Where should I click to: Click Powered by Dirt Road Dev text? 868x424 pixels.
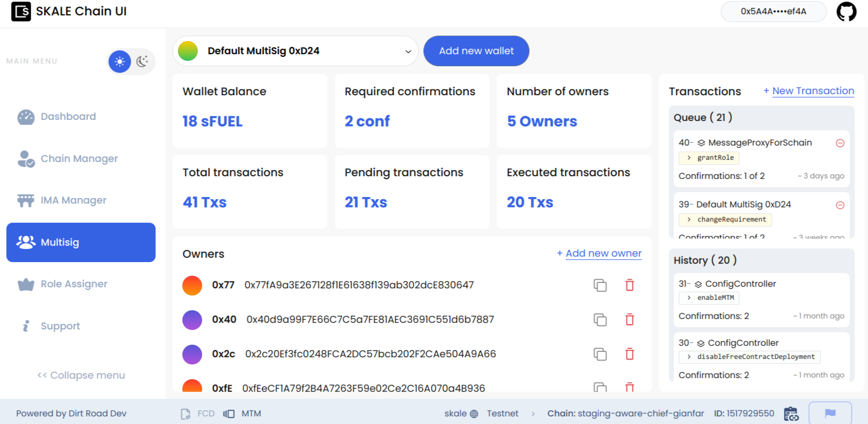(x=71, y=414)
